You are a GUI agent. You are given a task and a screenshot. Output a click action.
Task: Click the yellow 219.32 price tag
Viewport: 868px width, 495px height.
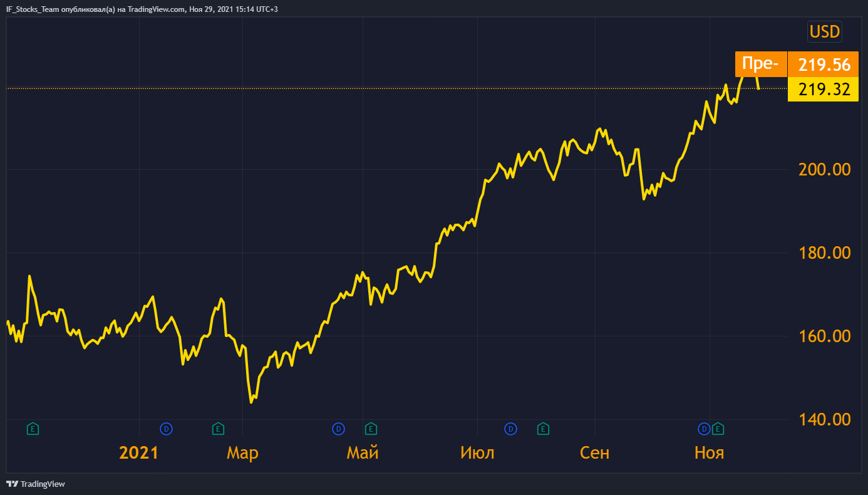pos(823,89)
